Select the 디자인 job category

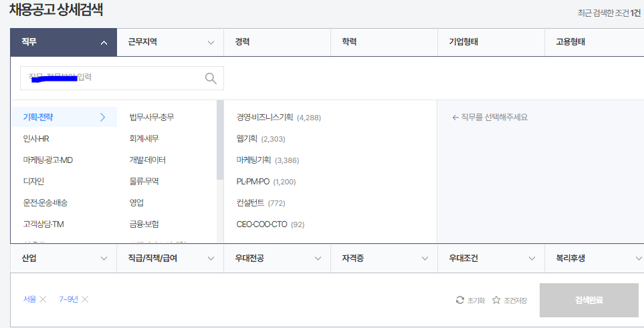(x=33, y=182)
